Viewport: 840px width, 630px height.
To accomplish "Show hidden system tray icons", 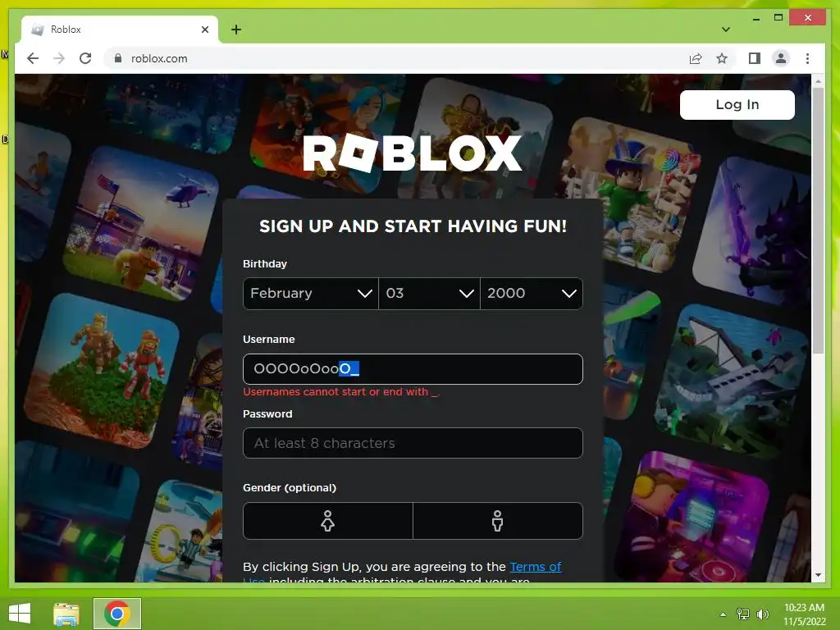I will [723, 614].
